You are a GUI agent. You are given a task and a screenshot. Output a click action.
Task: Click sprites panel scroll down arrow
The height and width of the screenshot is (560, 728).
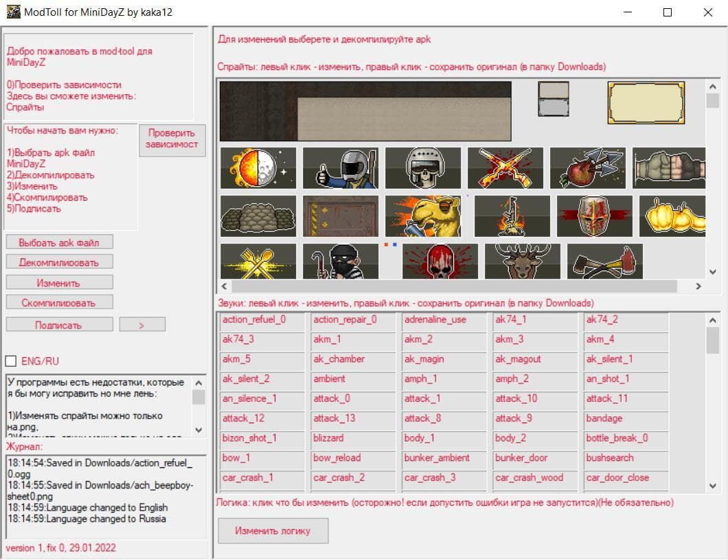[x=713, y=272]
